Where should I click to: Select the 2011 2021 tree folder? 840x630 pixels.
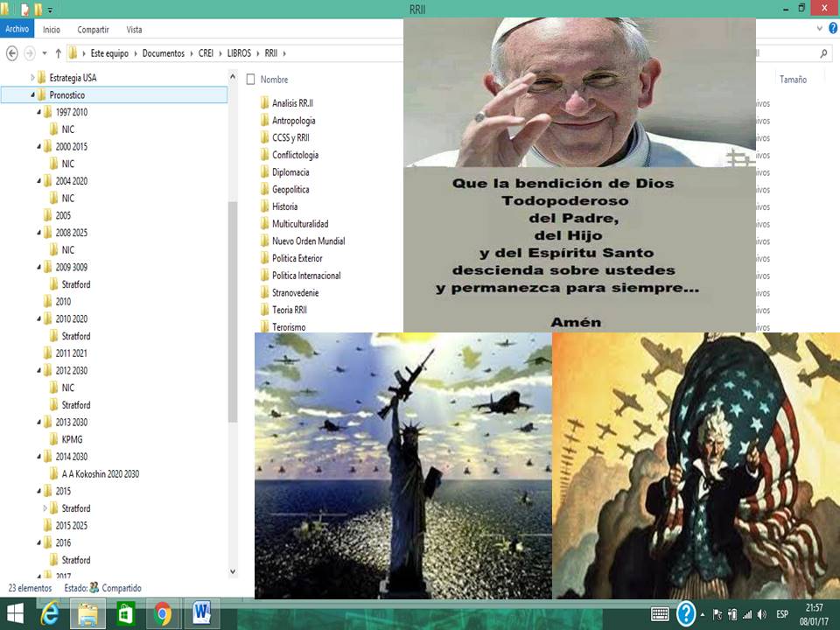[x=71, y=353]
